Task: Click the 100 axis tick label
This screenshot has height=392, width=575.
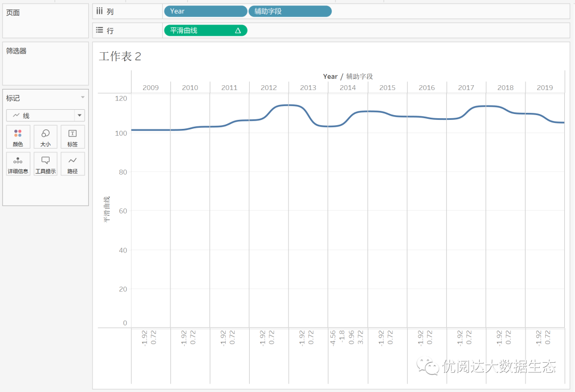Action: pos(121,134)
